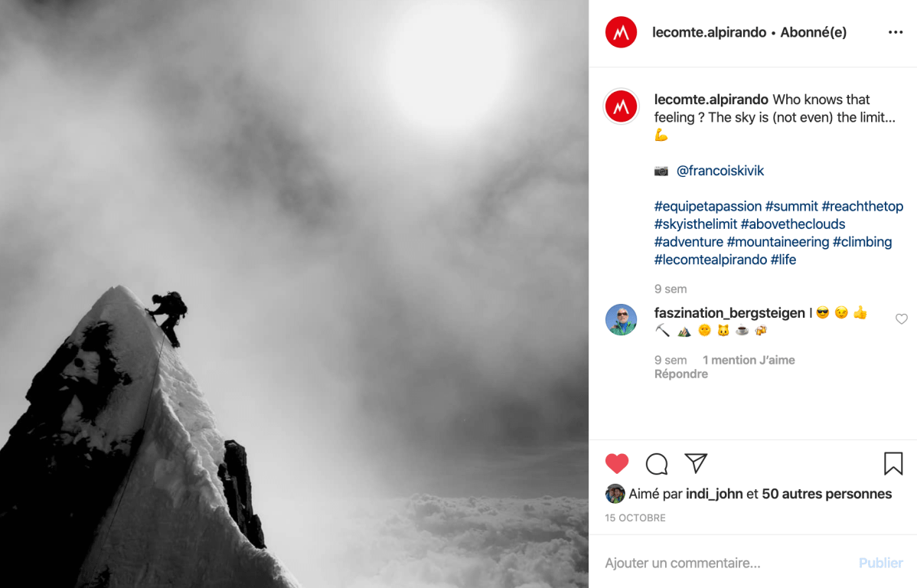This screenshot has width=917, height=588.
Task: Open lecomte.alpirando header profile avatar
Action: 621,32
